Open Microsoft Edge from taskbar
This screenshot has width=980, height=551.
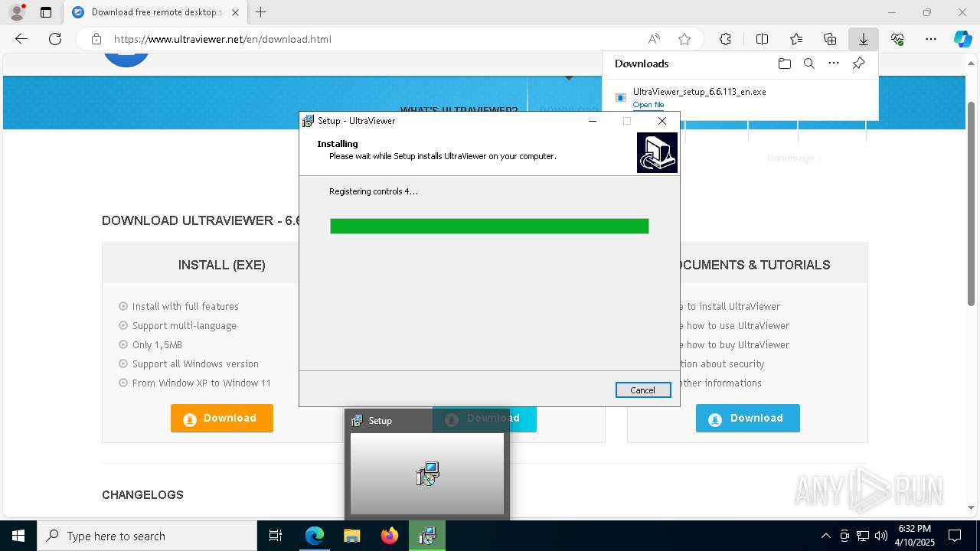(x=315, y=536)
